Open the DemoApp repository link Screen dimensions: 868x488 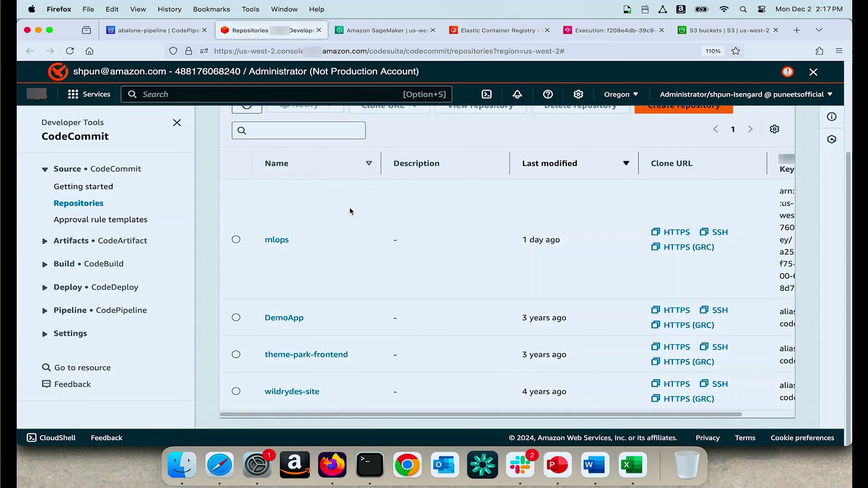(x=284, y=318)
